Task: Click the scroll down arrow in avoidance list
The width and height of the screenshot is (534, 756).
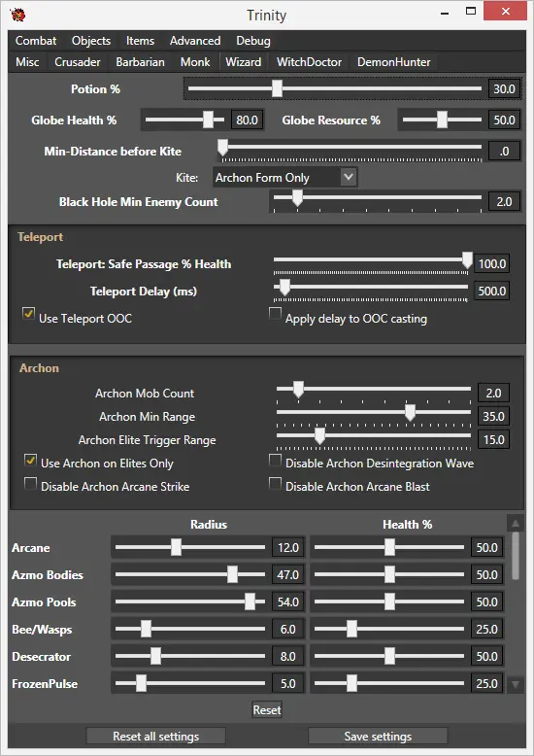Action: pyautogui.click(x=516, y=684)
